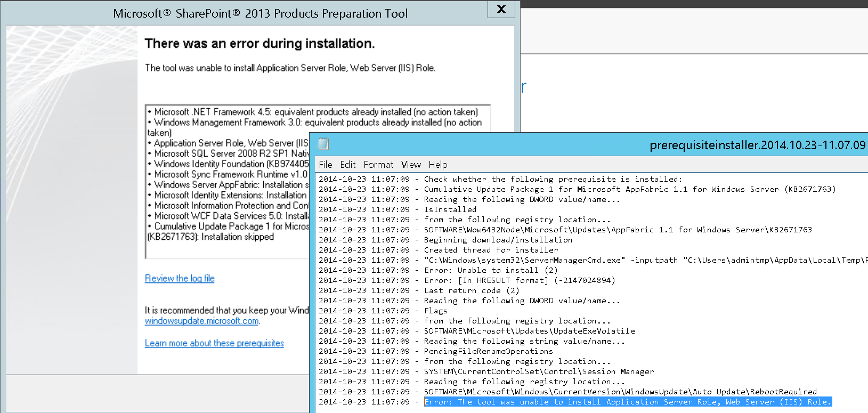
Task: Click the '.NET Framework 4.5' result entry
Action: tap(313, 112)
